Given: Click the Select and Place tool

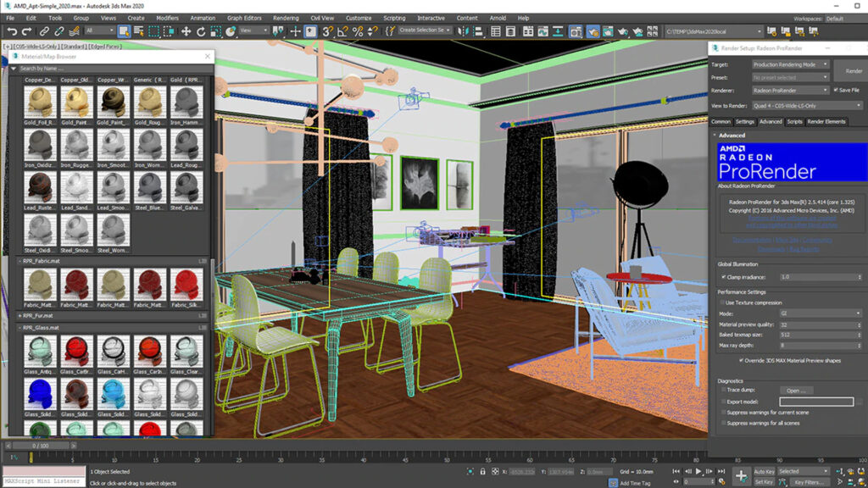Looking at the screenshot, I should click(x=231, y=31).
